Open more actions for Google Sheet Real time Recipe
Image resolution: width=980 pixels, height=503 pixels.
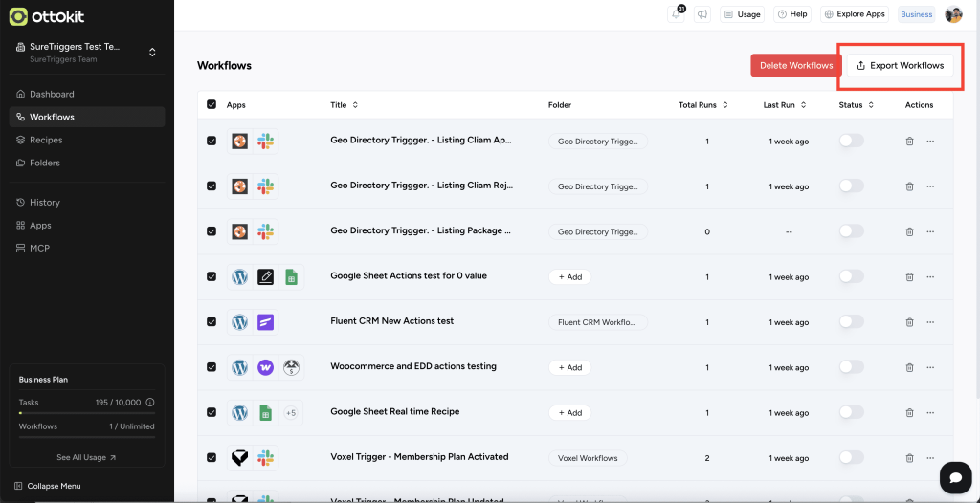(930, 413)
